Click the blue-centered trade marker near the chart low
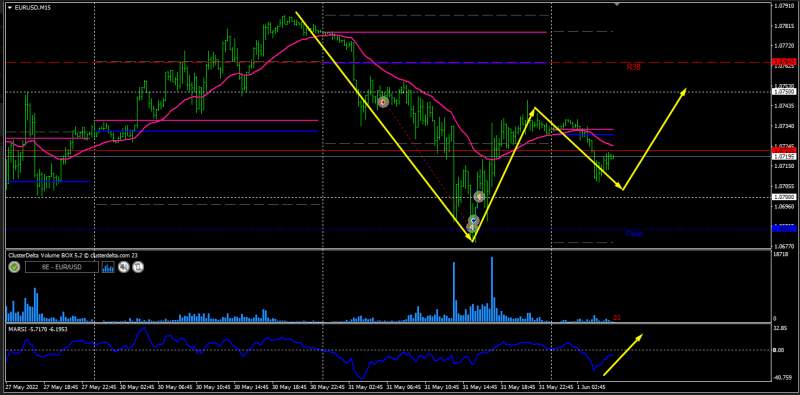 [474, 220]
